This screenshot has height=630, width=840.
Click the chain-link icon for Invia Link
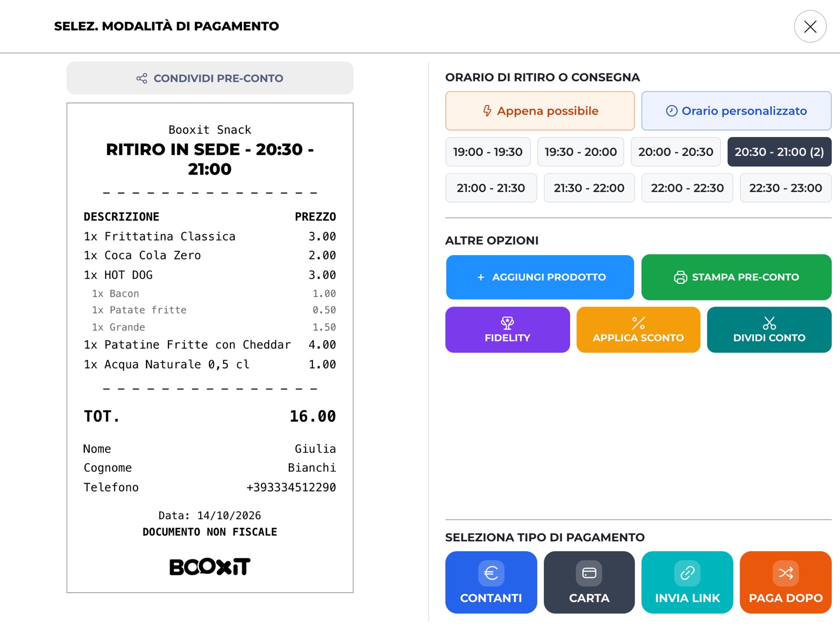(x=687, y=573)
